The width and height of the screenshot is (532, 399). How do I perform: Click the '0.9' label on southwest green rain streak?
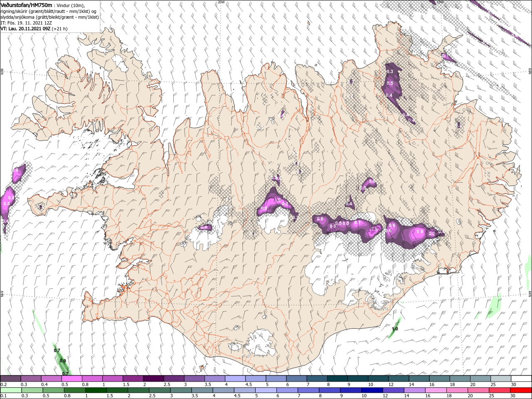click(63, 361)
